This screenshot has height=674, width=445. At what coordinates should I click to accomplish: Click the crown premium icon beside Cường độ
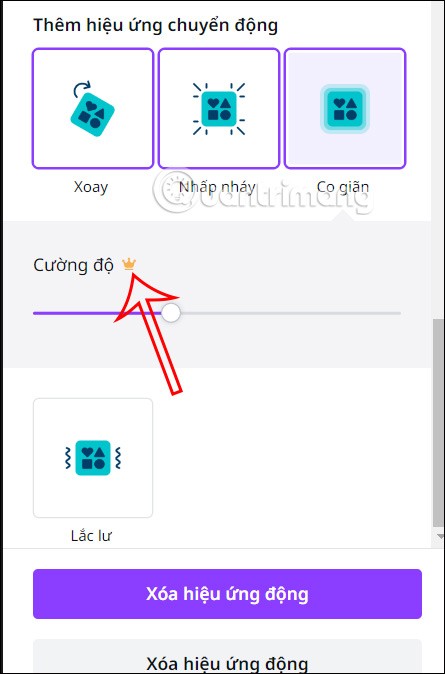[x=129, y=263]
